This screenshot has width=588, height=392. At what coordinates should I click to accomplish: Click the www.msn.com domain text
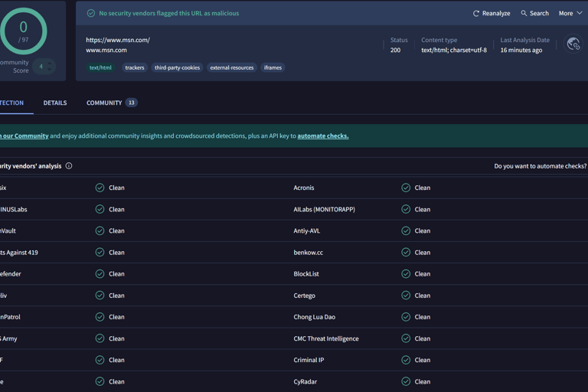click(x=106, y=50)
